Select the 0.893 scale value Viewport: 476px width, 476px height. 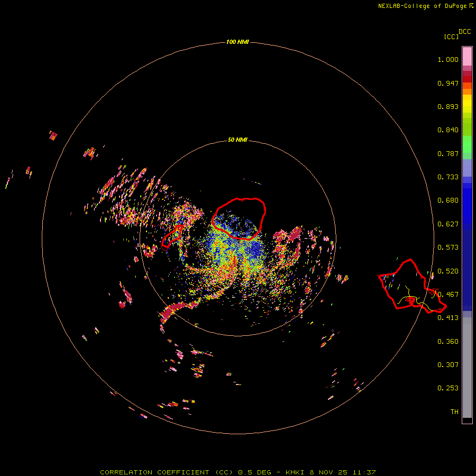click(448, 106)
